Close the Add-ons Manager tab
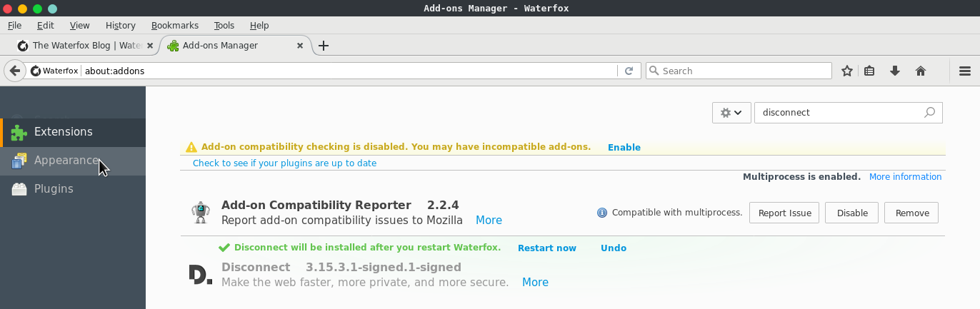Screen dimensions: 980x309 tap(300, 46)
